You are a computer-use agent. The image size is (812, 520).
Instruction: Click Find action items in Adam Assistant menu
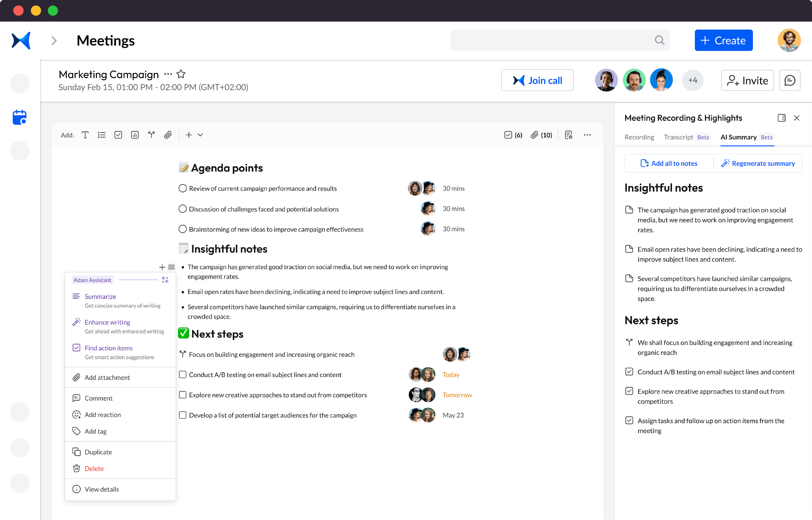(109, 348)
